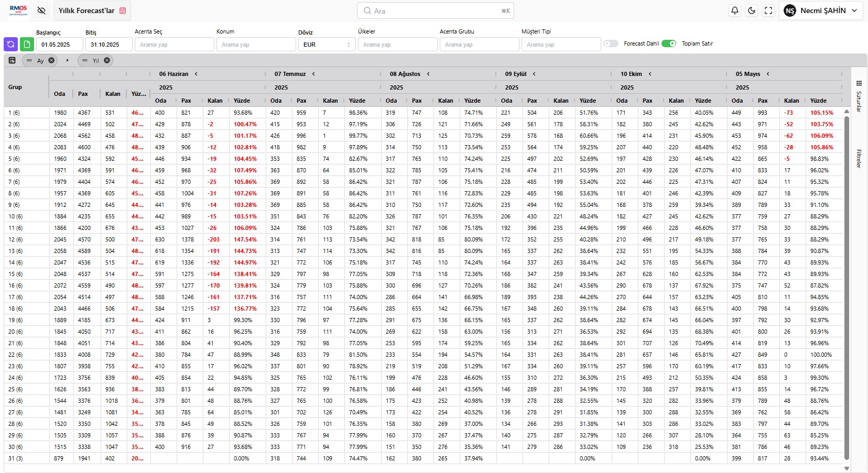Image resolution: width=868 pixels, height=473 pixels.
Task: Click the crossed-eye hide icon beside logo
Action: coord(41,10)
